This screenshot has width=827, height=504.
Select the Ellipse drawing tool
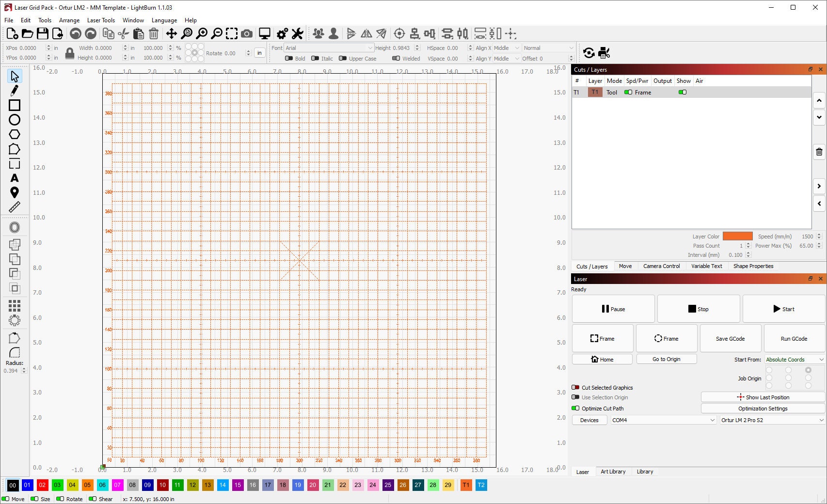15,120
